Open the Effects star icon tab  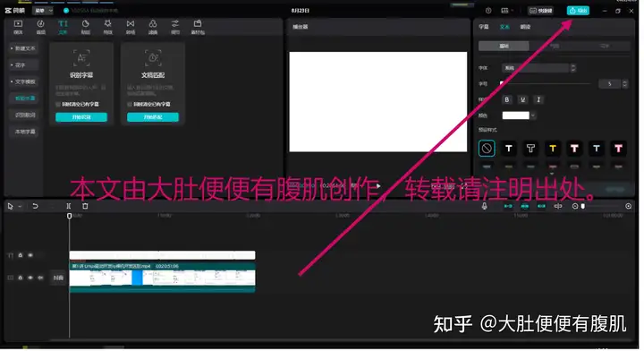(107, 27)
